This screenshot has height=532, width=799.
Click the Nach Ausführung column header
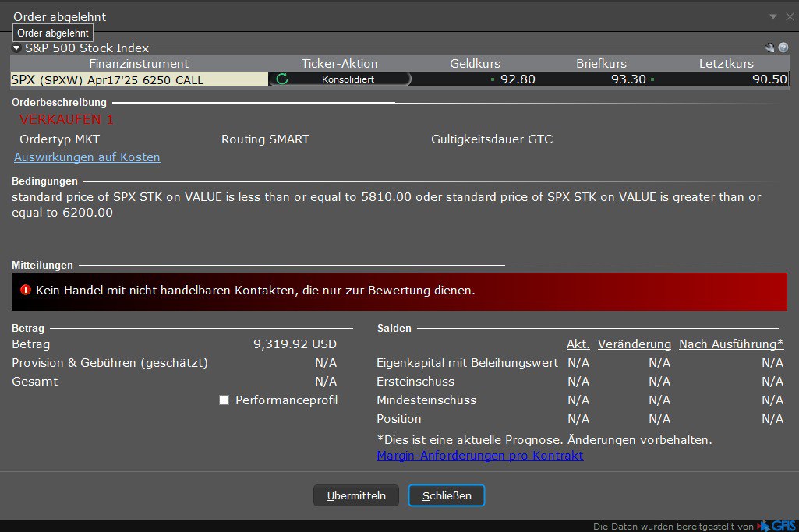[730, 344]
